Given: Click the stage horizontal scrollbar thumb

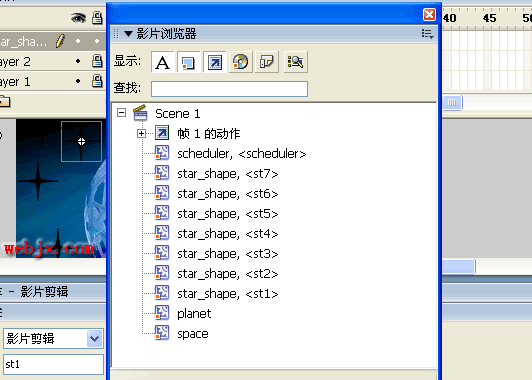Looking at the screenshot, I should pyautogui.click(x=458, y=267).
